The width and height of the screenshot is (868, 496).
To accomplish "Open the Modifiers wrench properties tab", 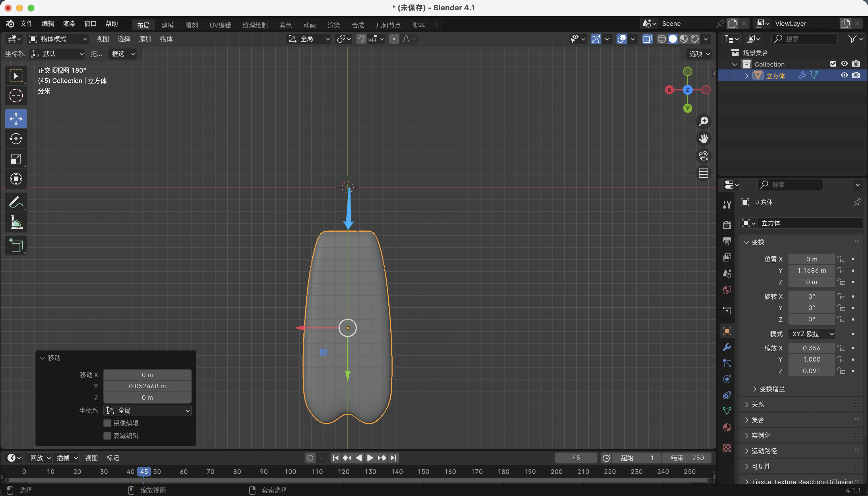I will (726, 347).
